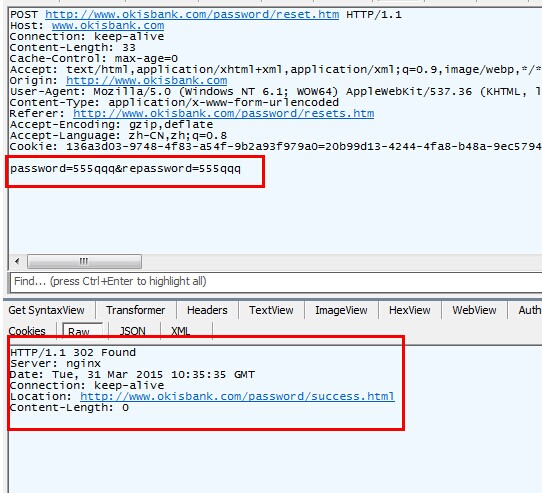This screenshot has width=542, height=493.
Task: Click the request Connection: keep-alive line
Action: coord(87,36)
